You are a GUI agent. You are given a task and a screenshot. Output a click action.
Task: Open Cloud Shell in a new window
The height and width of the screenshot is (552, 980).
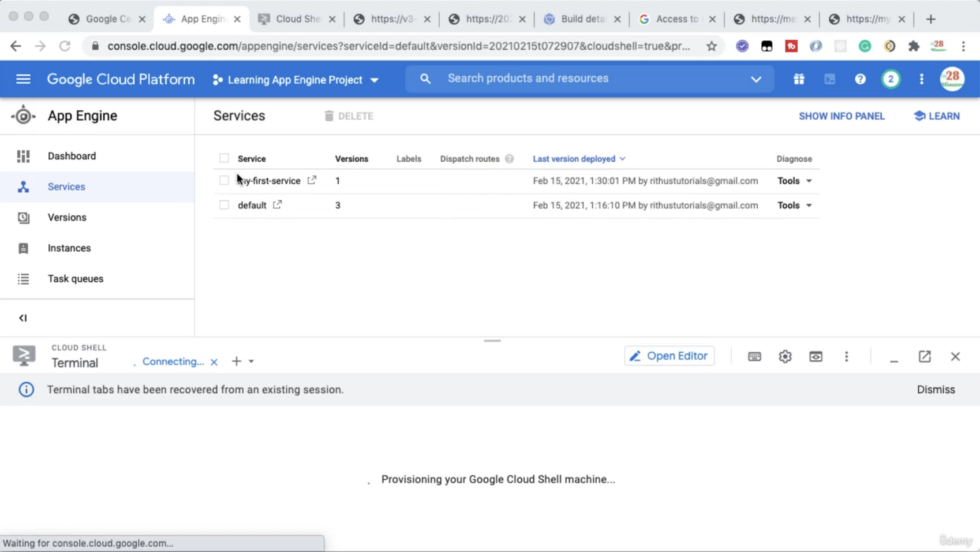(x=925, y=356)
